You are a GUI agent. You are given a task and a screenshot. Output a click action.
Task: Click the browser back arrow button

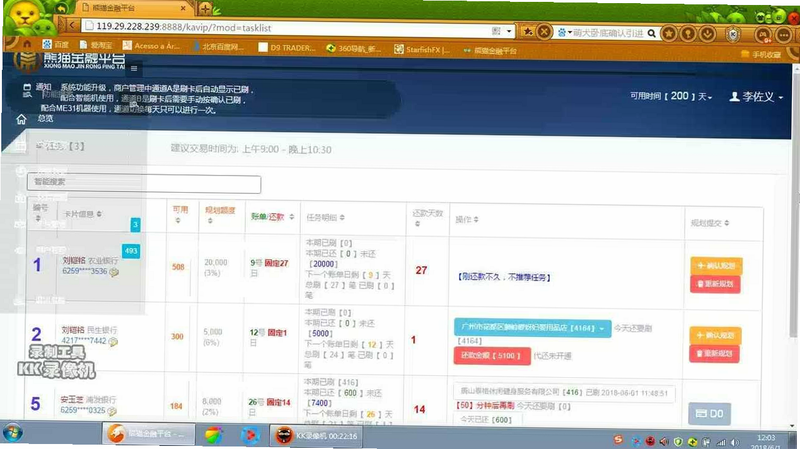click(x=72, y=25)
